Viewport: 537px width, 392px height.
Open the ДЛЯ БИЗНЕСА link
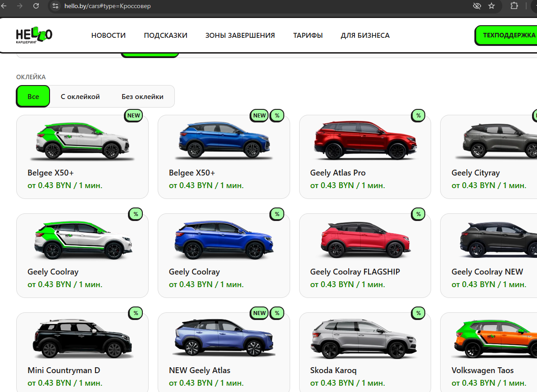coord(365,35)
